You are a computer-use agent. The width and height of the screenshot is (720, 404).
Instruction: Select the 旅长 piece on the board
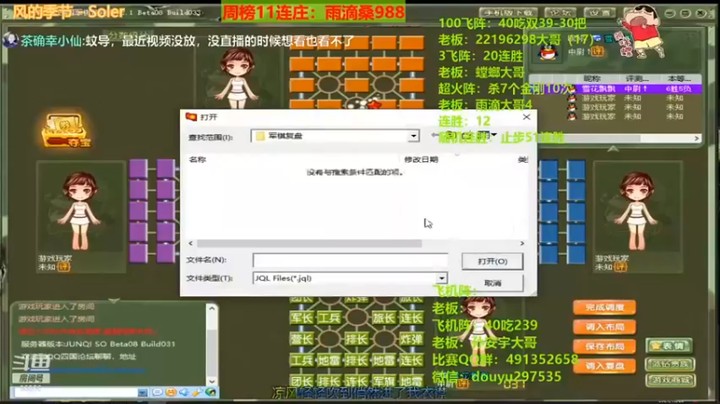tap(383, 318)
